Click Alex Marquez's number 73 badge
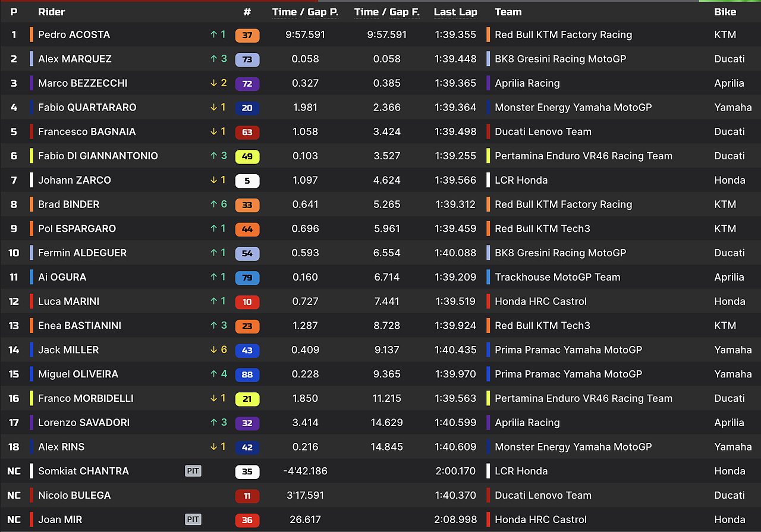Image resolution: width=761 pixels, height=532 pixels. coord(247,59)
